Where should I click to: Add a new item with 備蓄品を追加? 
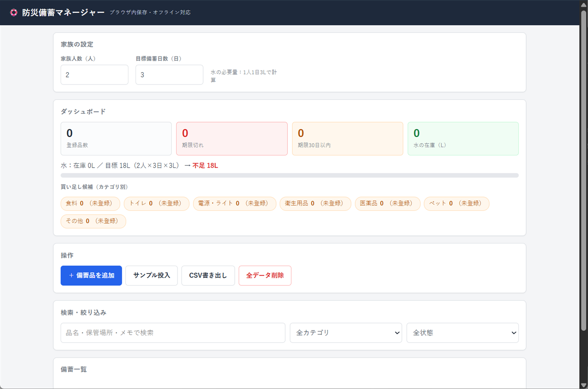click(x=91, y=275)
